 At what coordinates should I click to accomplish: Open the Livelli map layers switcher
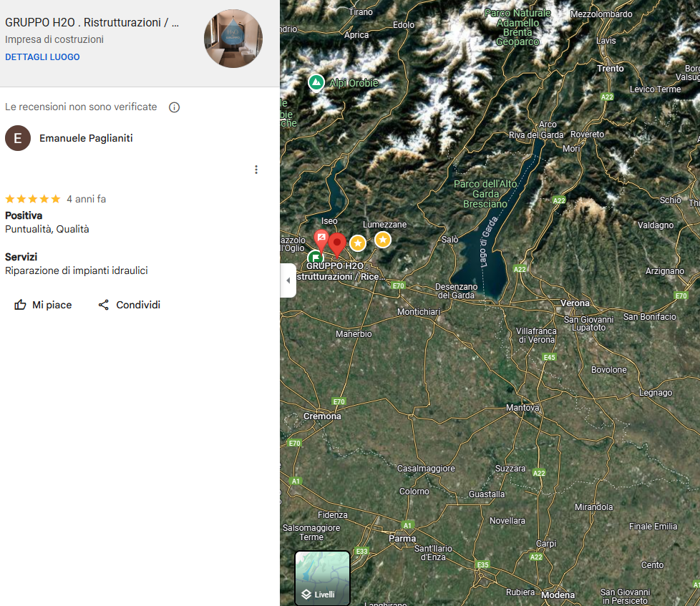click(x=322, y=578)
